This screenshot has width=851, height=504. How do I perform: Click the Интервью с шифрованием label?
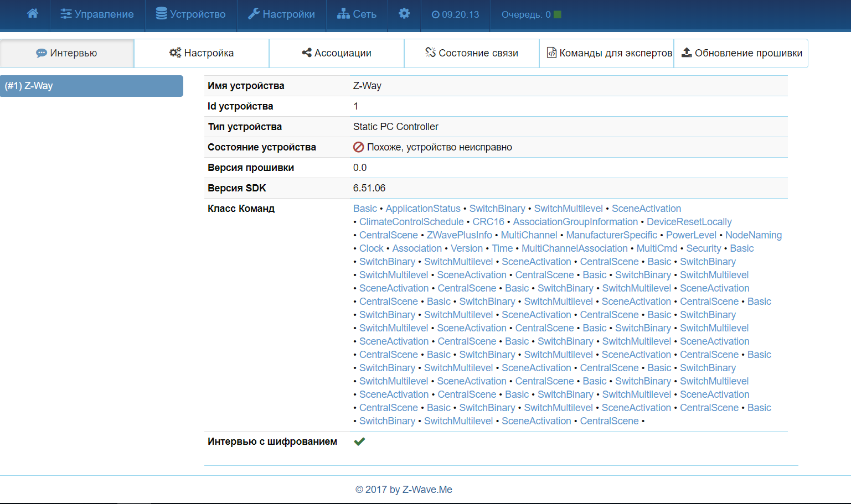click(x=272, y=441)
